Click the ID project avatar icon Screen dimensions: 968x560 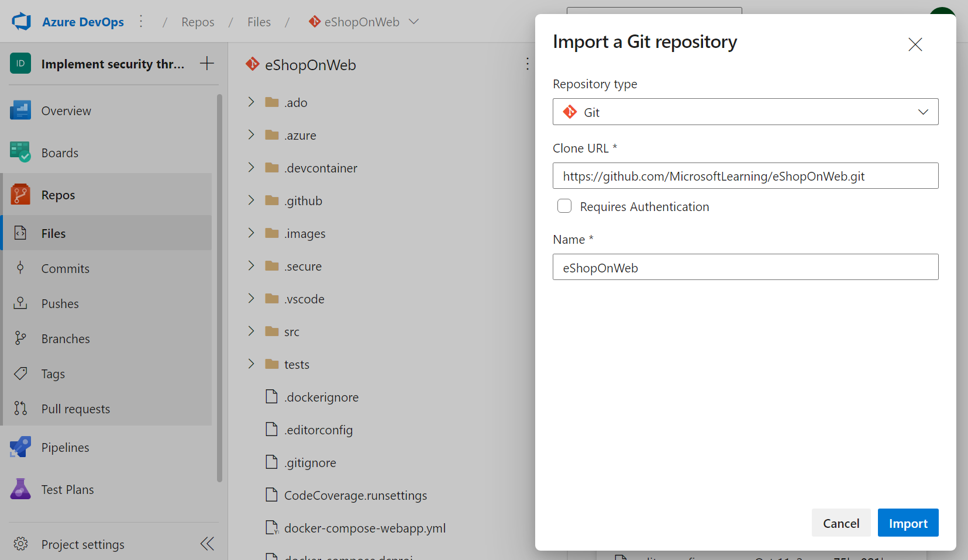click(20, 63)
